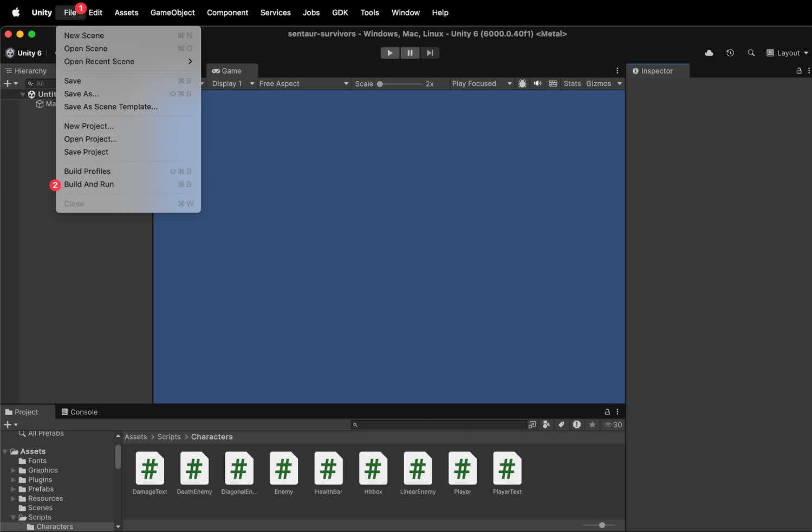The image size is (812, 532).
Task: Toggle Game view shortcuts keyboard icon
Action: tap(553, 83)
